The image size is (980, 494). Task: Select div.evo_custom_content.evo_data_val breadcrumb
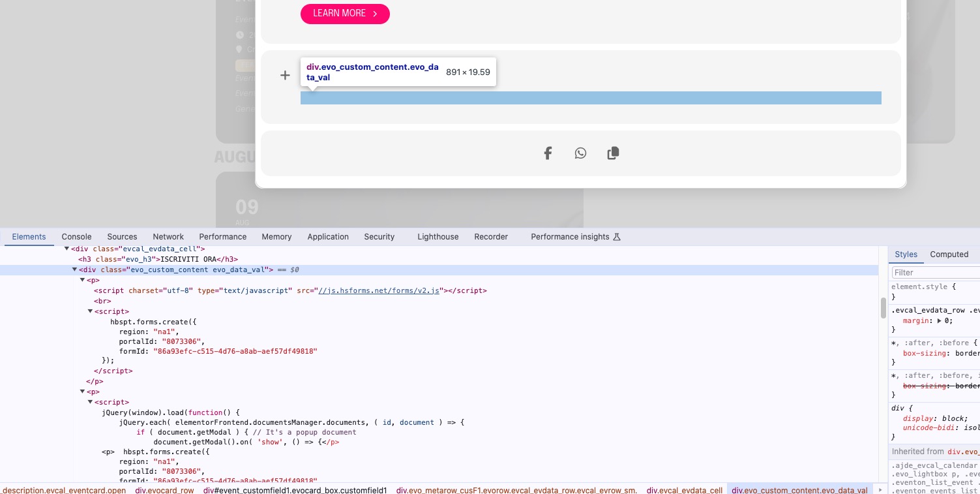coord(799,490)
